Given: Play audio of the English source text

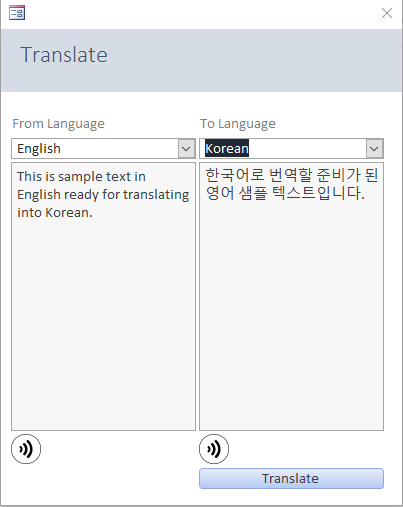Looking at the screenshot, I should [x=26, y=449].
